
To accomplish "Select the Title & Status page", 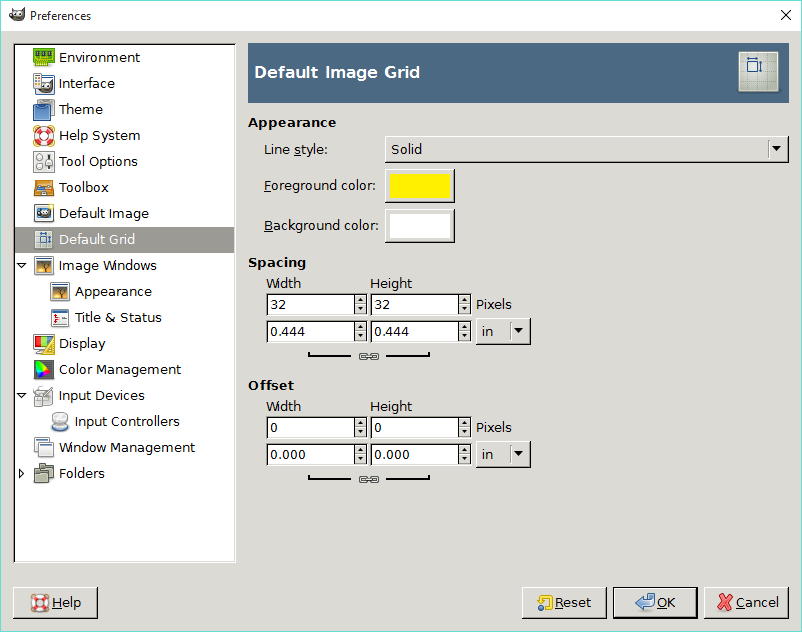I will (118, 318).
